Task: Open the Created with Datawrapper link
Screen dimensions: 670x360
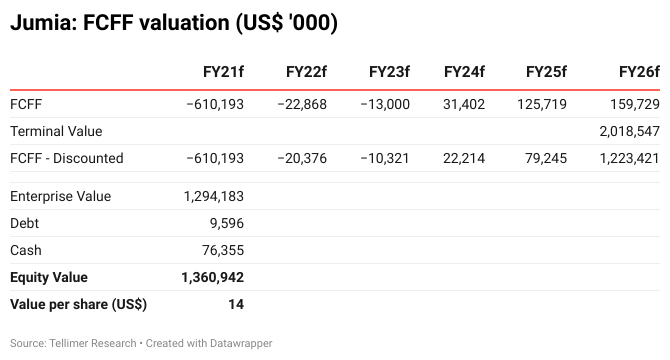Action: 209,343
